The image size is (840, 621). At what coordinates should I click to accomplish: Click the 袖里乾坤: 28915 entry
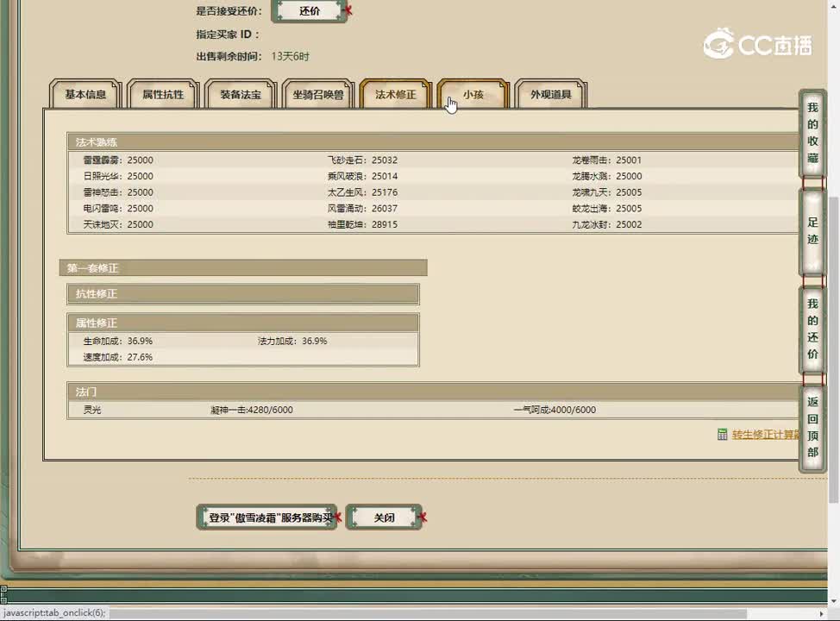(x=363, y=224)
